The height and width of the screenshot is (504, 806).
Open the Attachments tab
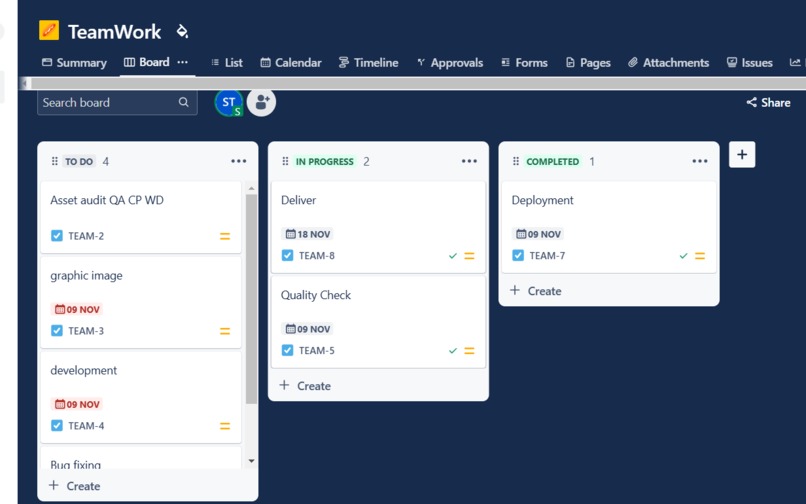click(x=668, y=63)
